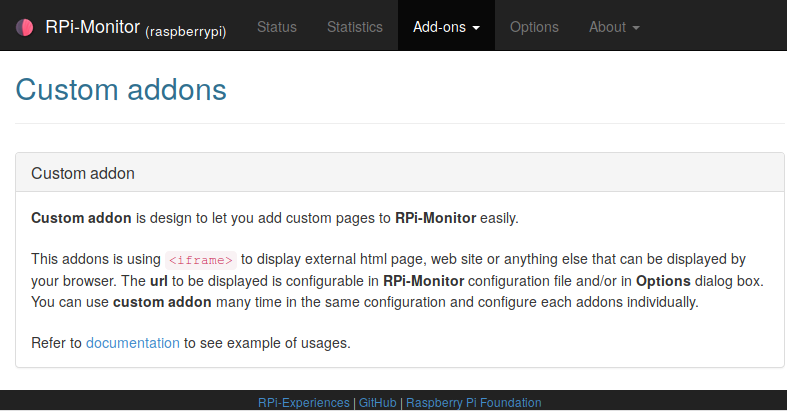Click the Custom addon panel header
Image resolution: width=787 pixels, height=411 pixels.
400,173
